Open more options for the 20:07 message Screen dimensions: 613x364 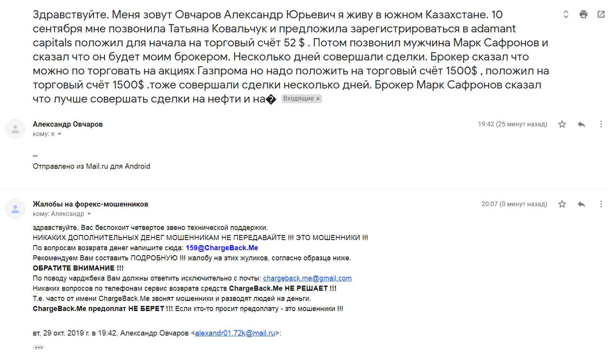coord(601,204)
